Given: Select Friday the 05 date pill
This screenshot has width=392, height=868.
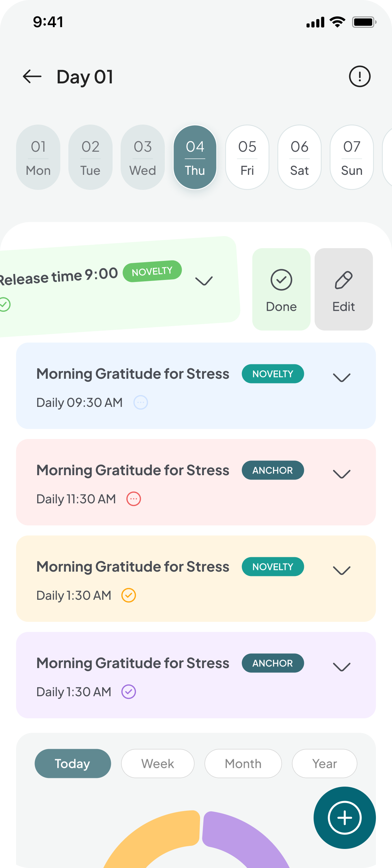Looking at the screenshot, I should click(247, 157).
